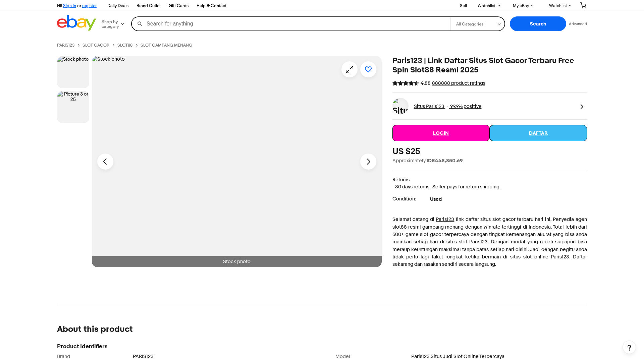Click the star rating icons
644x362 pixels.
[406, 83]
